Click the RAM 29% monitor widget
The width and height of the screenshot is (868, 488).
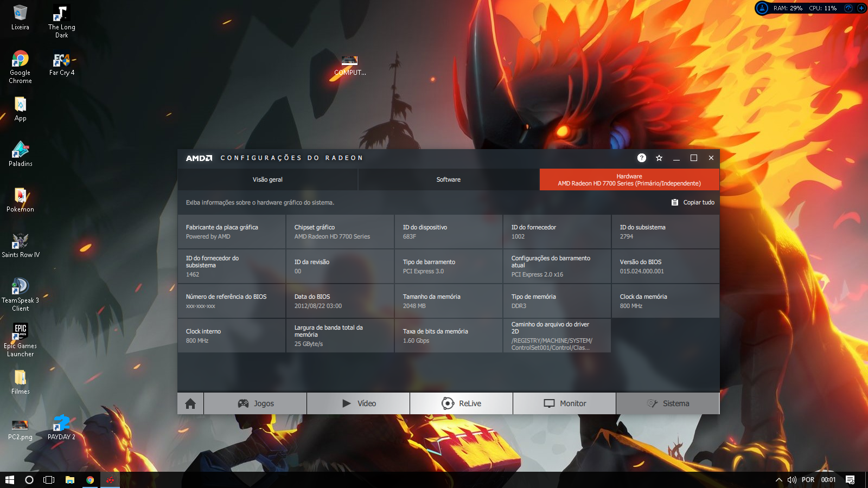pyautogui.click(x=788, y=8)
